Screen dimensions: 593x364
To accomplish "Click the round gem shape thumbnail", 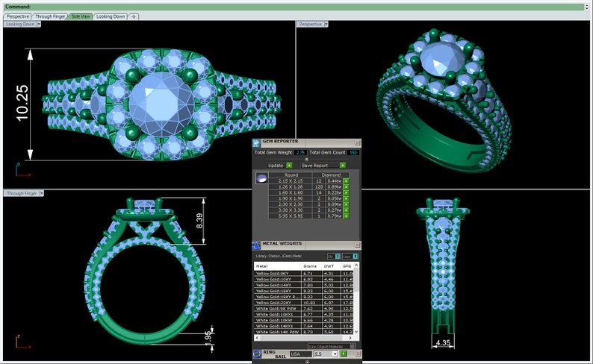I will [261, 178].
